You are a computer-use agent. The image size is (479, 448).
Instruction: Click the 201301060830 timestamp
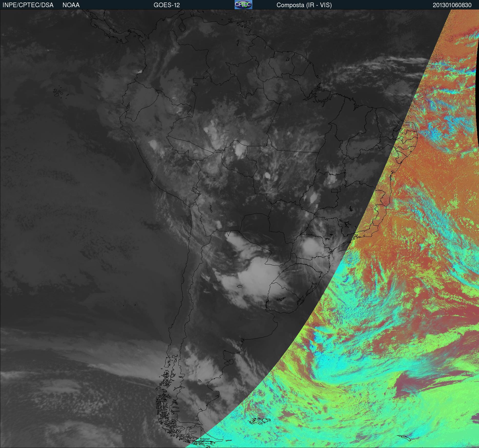tap(452, 5)
